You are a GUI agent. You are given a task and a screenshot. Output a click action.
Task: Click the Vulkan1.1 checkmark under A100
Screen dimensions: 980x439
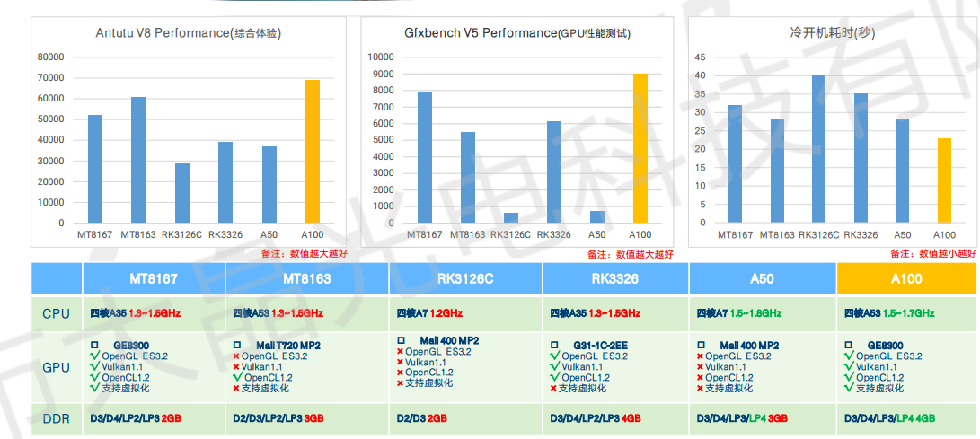[x=849, y=366]
